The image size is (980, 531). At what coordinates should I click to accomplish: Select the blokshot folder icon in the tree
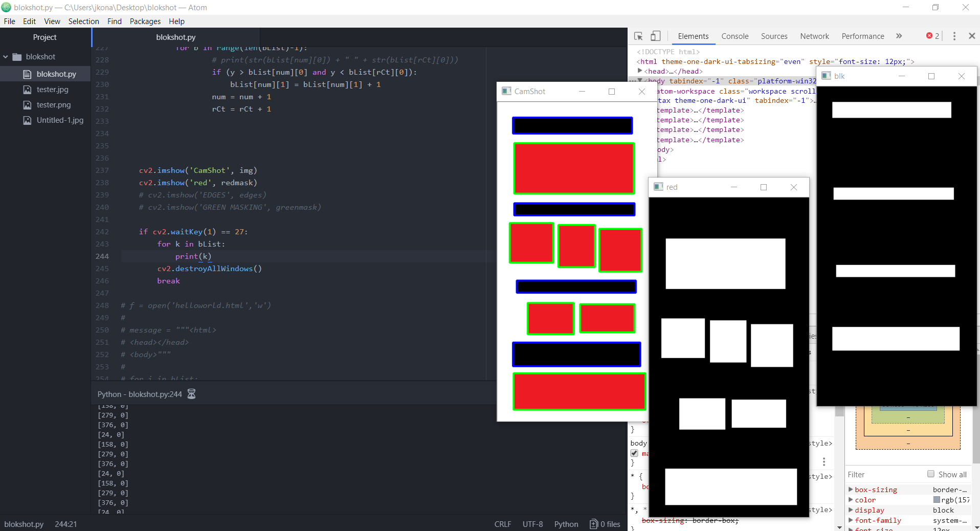[x=17, y=57]
